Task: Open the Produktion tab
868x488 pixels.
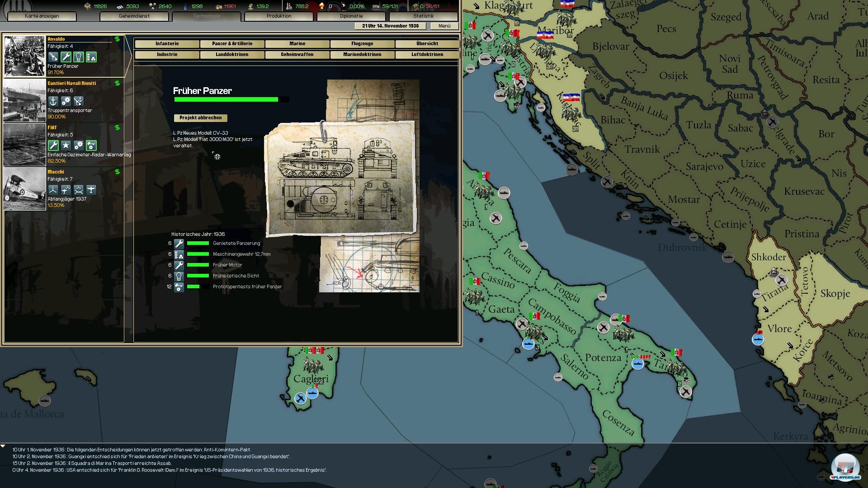Action: pyautogui.click(x=278, y=16)
